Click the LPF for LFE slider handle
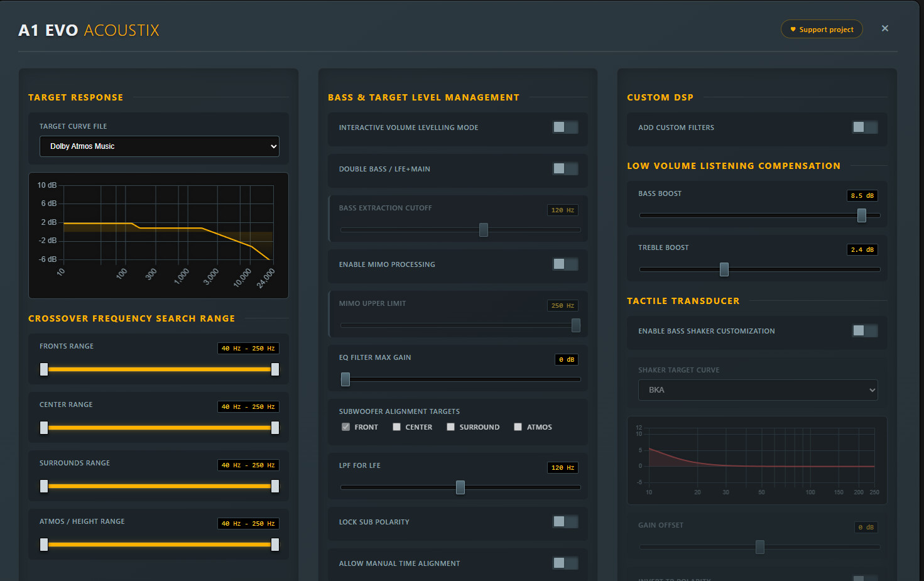This screenshot has height=581, width=924. click(460, 487)
